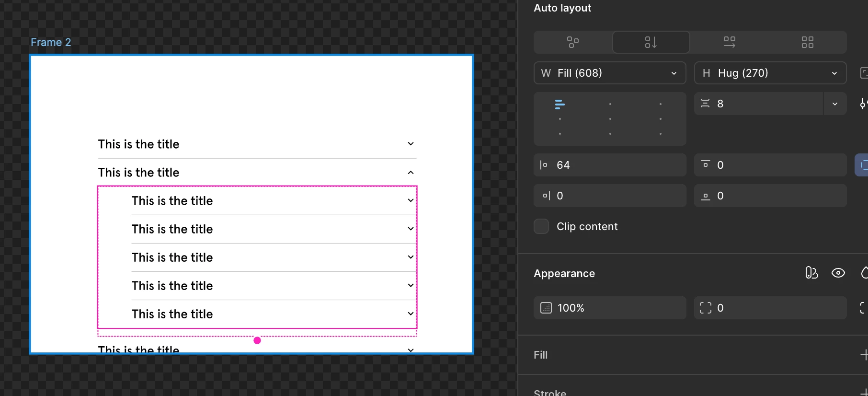Select the Frame 2 label on canvas
This screenshot has height=396, width=868.
[x=51, y=42]
